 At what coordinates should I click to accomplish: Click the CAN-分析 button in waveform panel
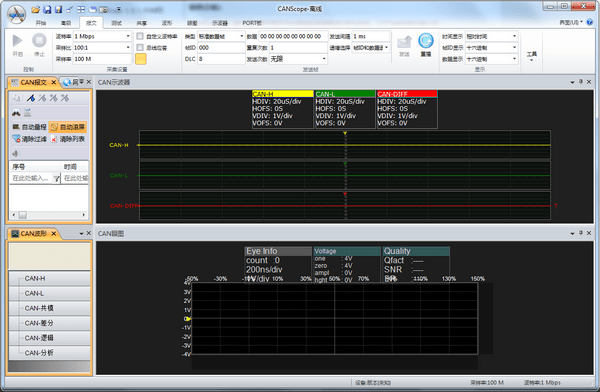coord(50,353)
